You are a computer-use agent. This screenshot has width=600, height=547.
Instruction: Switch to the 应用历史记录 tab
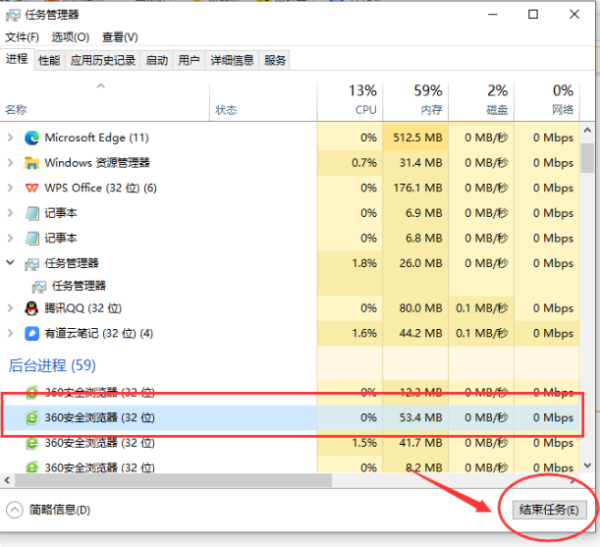pyautogui.click(x=103, y=60)
